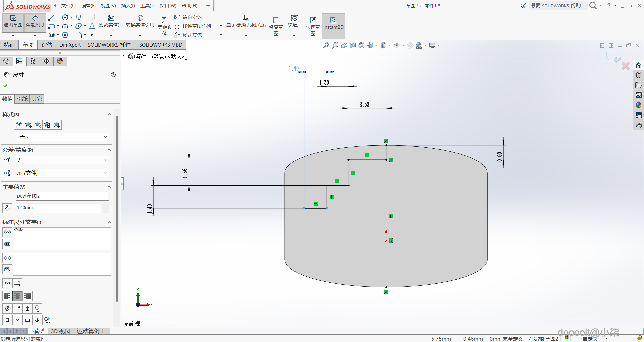Collapse the 公差/精度(P) section
Viewport: 644px width, 342px height.
tap(109, 150)
